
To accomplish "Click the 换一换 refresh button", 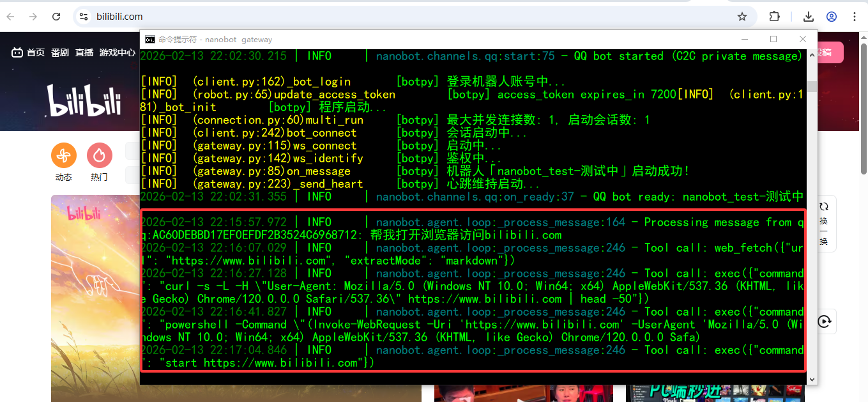I will tap(824, 224).
